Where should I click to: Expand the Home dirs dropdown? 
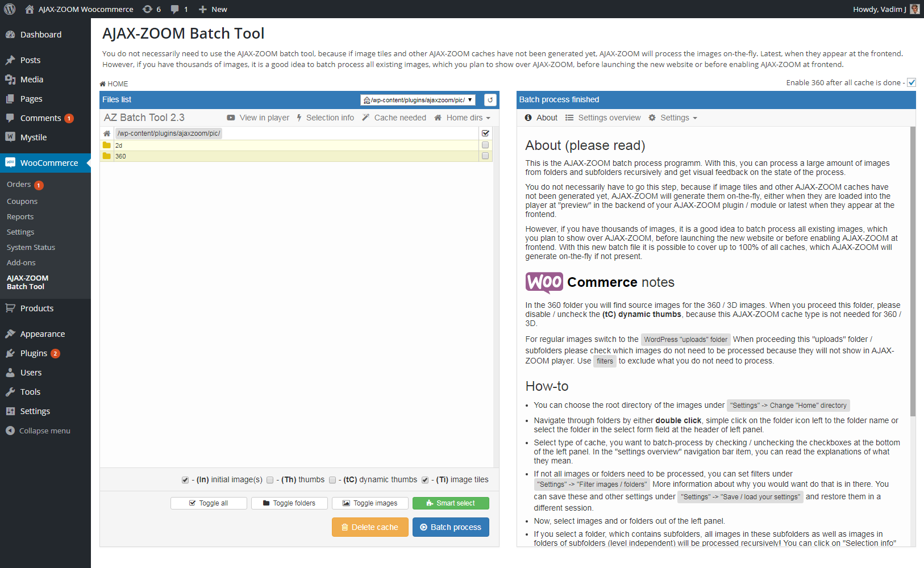click(x=462, y=118)
